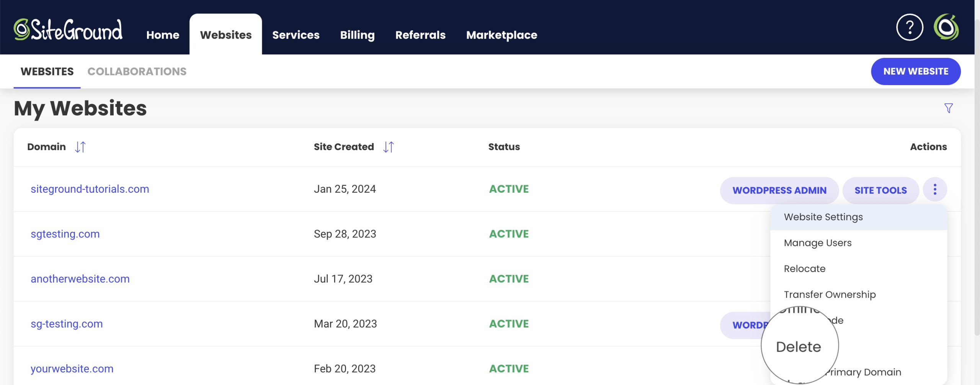This screenshot has height=385, width=980.
Task: Click the Feb 20, 2023 date cell
Action: [345, 369]
